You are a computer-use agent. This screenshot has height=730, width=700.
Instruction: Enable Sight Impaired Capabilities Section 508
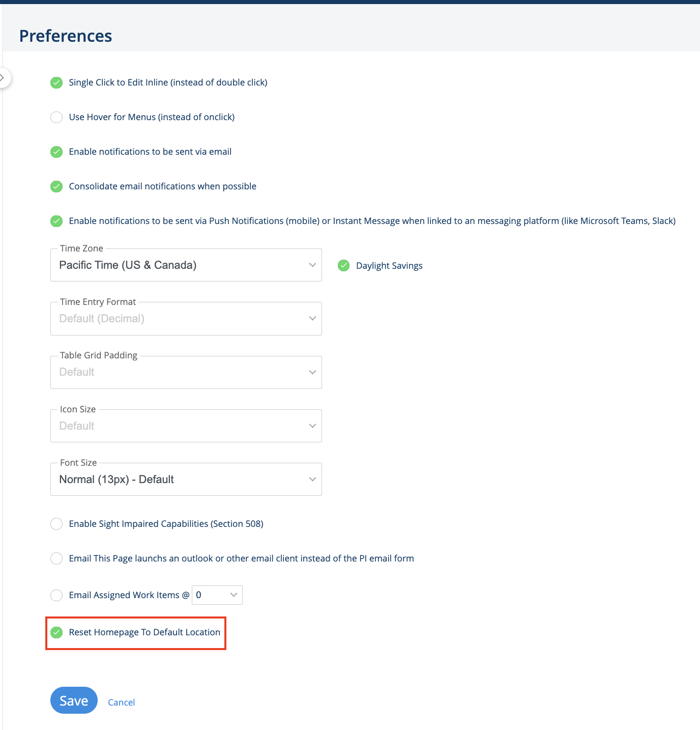[x=56, y=524]
